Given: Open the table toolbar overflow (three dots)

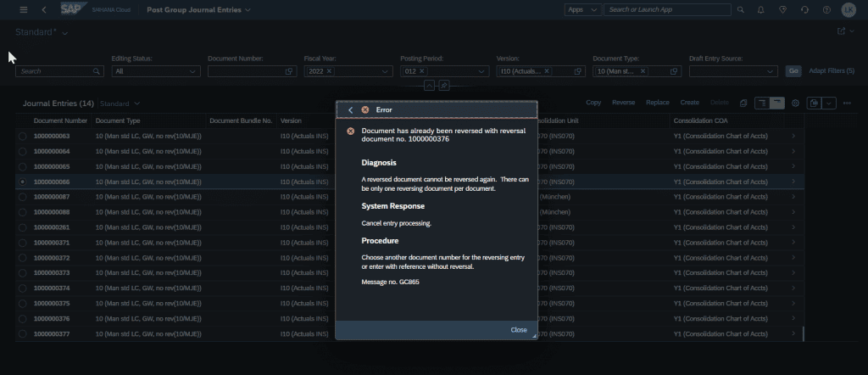Looking at the screenshot, I should 847,103.
